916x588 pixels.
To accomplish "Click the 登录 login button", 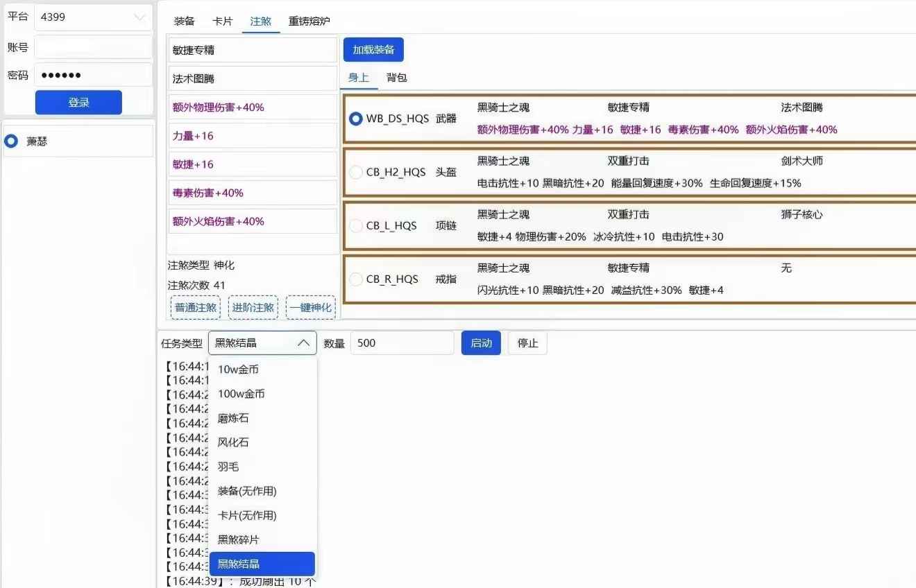I will tap(78, 102).
